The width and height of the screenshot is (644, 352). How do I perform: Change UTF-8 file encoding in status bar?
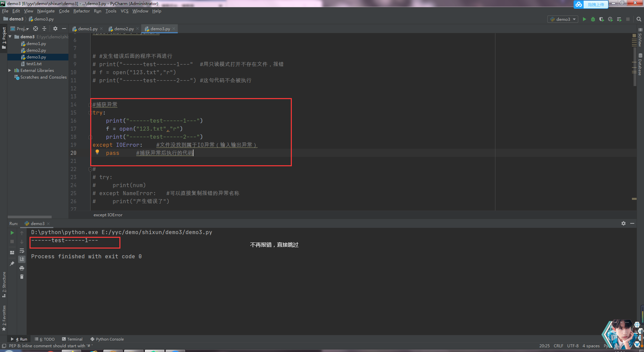click(x=573, y=346)
